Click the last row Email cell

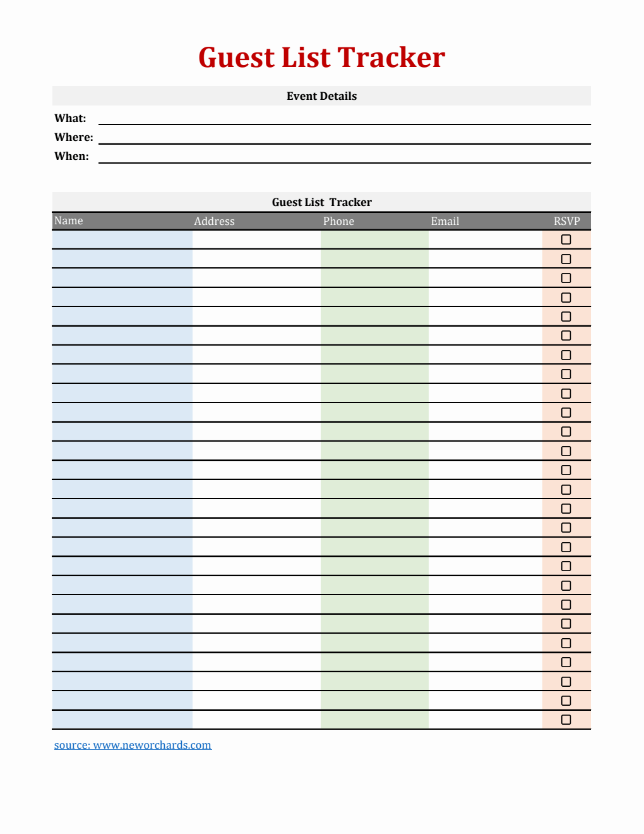[x=485, y=720]
